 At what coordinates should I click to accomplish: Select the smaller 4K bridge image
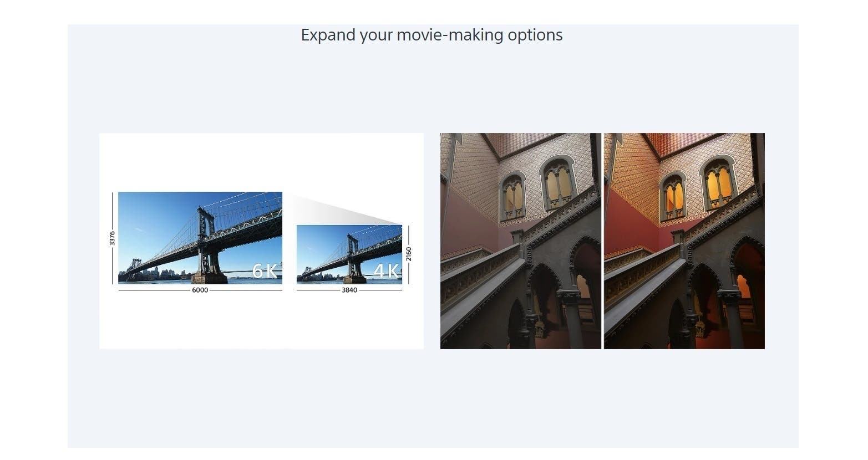(349, 254)
